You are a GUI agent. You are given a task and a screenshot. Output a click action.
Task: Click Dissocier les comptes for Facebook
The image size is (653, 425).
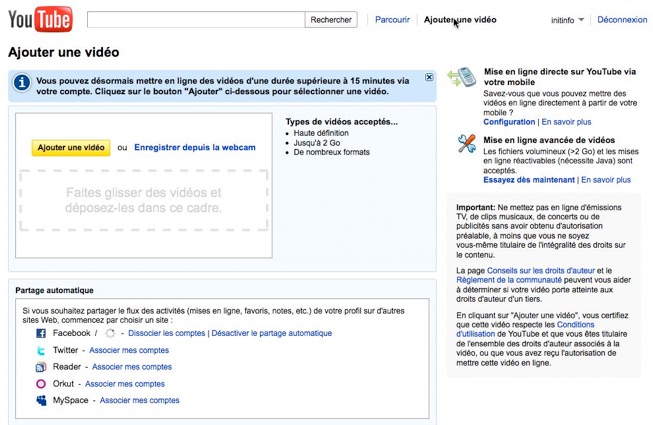tap(167, 333)
